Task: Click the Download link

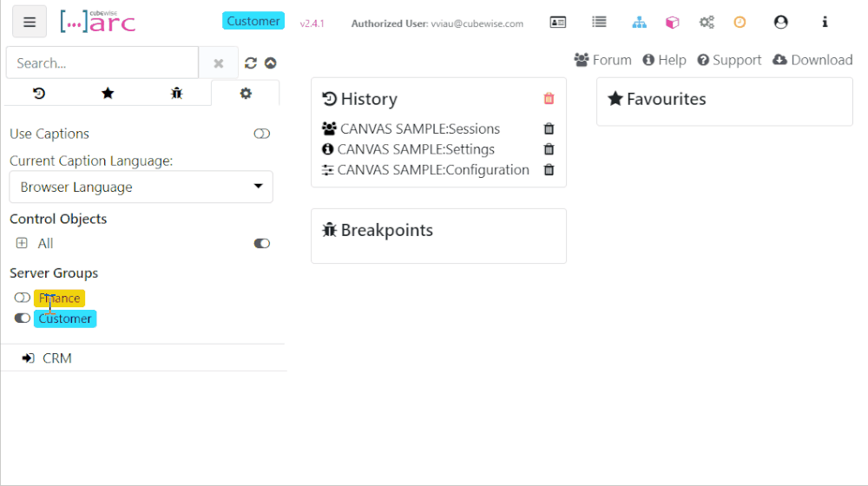Action: tap(812, 60)
